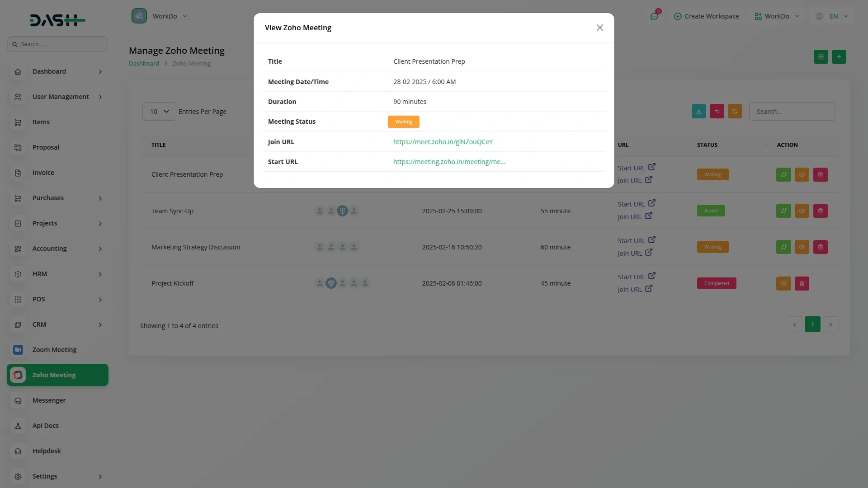
Task: View Marketing Strategy Discussion with the eye icon
Action: point(802,247)
